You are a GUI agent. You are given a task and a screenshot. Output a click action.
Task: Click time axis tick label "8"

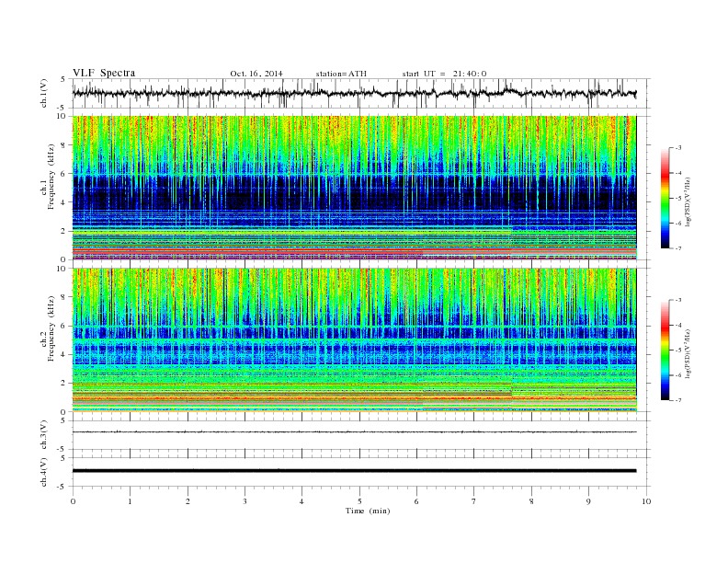tap(531, 501)
